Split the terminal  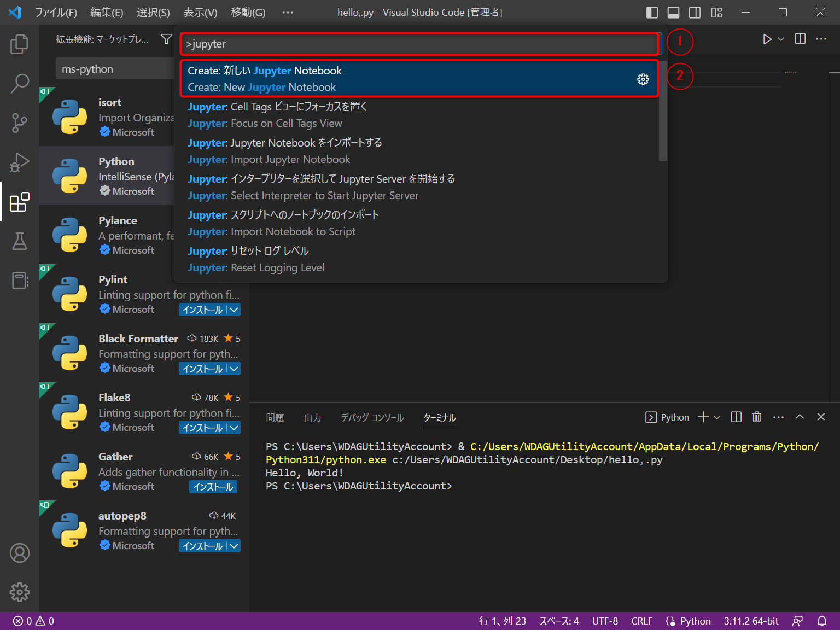click(736, 417)
